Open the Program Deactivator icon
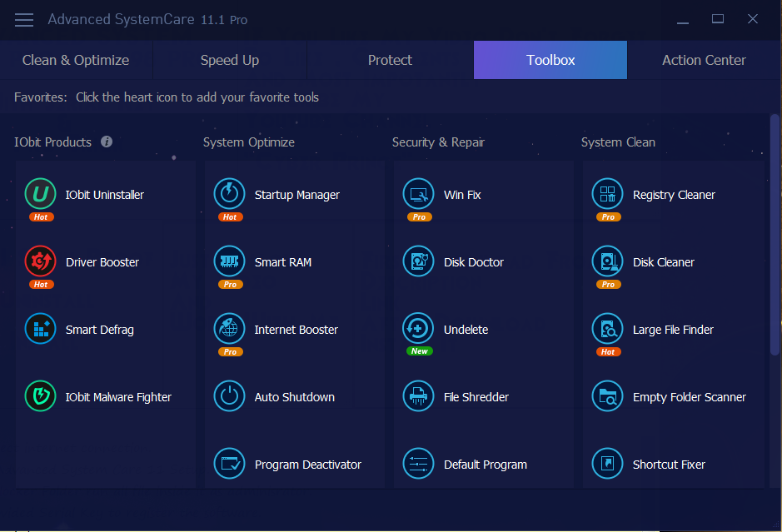782x532 pixels. tap(229, 464)
